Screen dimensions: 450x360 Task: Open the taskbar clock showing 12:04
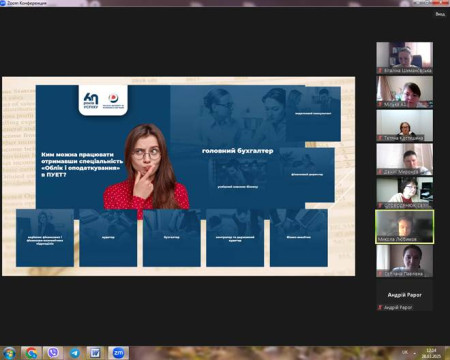click(431, 353)
